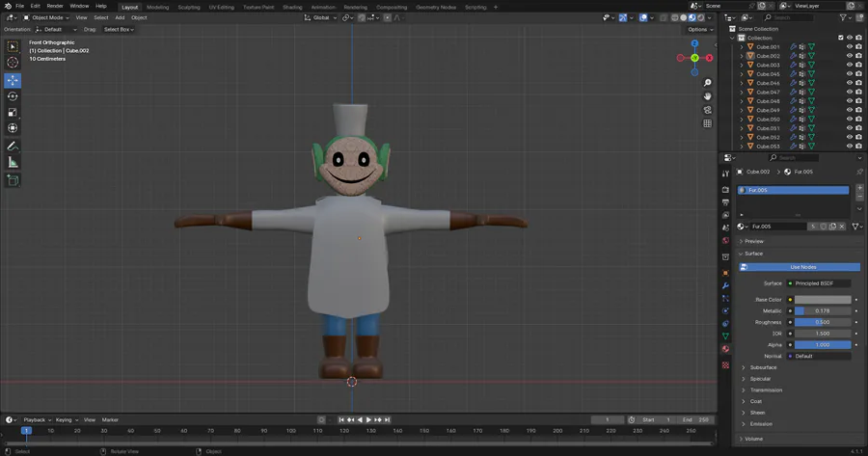Select rendered viewport shading mode
The width and height of the screenshot is (868, 456).
pos(701,17)
